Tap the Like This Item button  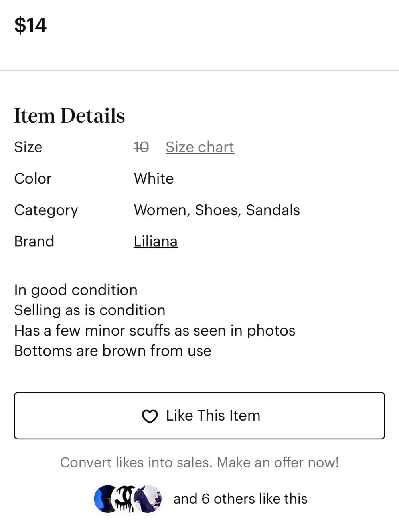click(199, 415)
